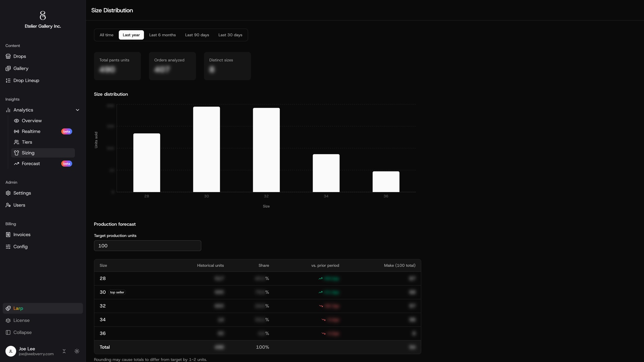The image size is (644, 362).
Task: Click the Tiers people icon
Action: click(16, 142)
